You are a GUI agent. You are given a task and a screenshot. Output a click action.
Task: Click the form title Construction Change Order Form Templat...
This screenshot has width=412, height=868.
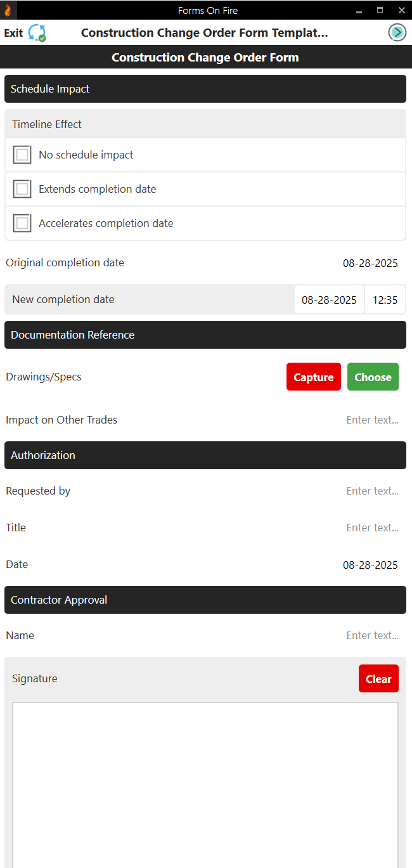tap(204, 32)
